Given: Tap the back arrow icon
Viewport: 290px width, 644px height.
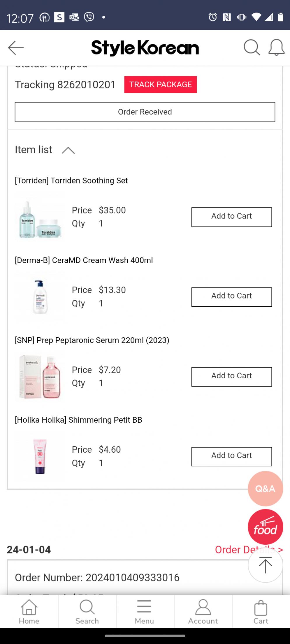Looking at the screenshot, I should point(16,48).
